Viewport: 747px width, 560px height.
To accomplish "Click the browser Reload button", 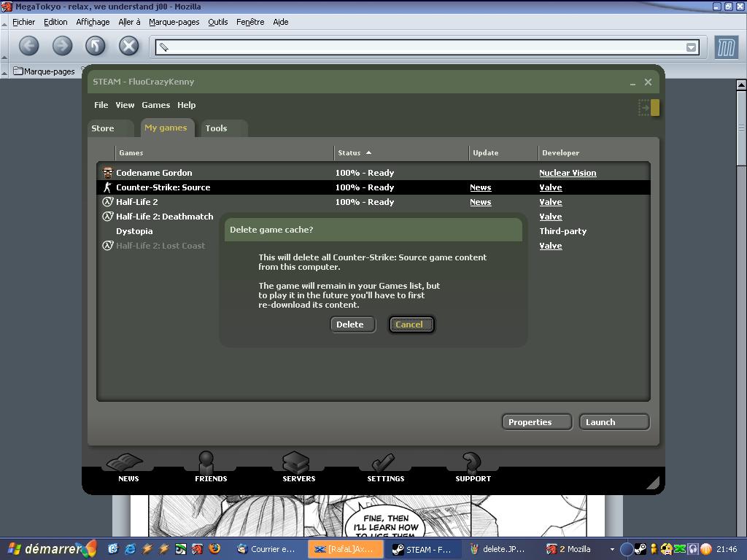I will point(96,46).
